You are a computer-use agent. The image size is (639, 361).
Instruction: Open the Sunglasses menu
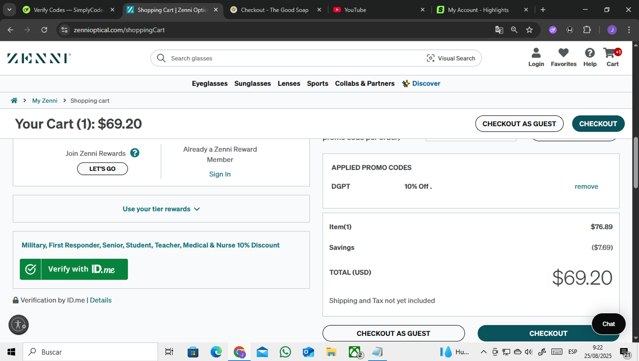tap(252, 83)
